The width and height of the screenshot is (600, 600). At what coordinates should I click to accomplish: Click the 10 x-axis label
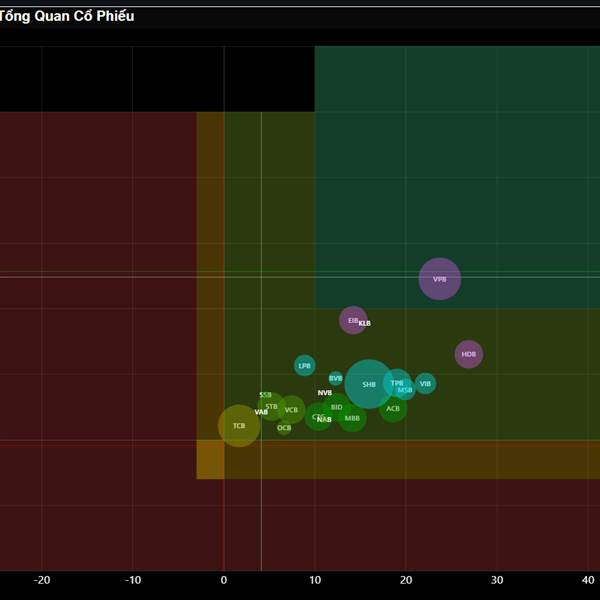click(315, 580)
